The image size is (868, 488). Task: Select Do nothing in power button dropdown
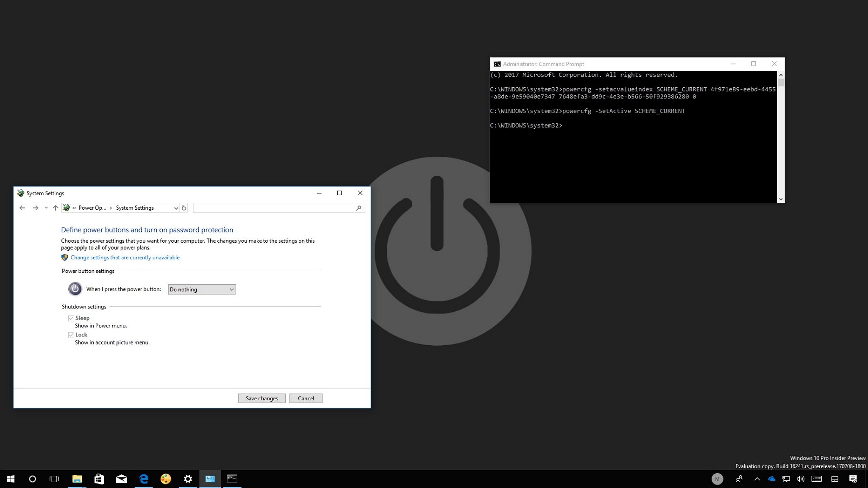pyautogui.click(x=201, y=289)
